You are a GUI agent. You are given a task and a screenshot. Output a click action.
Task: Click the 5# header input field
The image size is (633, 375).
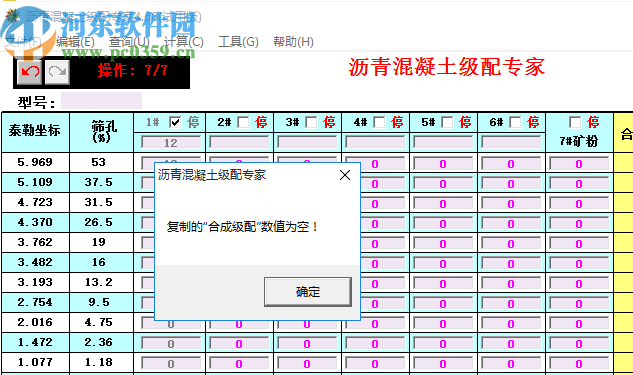(x=443, y=143)
